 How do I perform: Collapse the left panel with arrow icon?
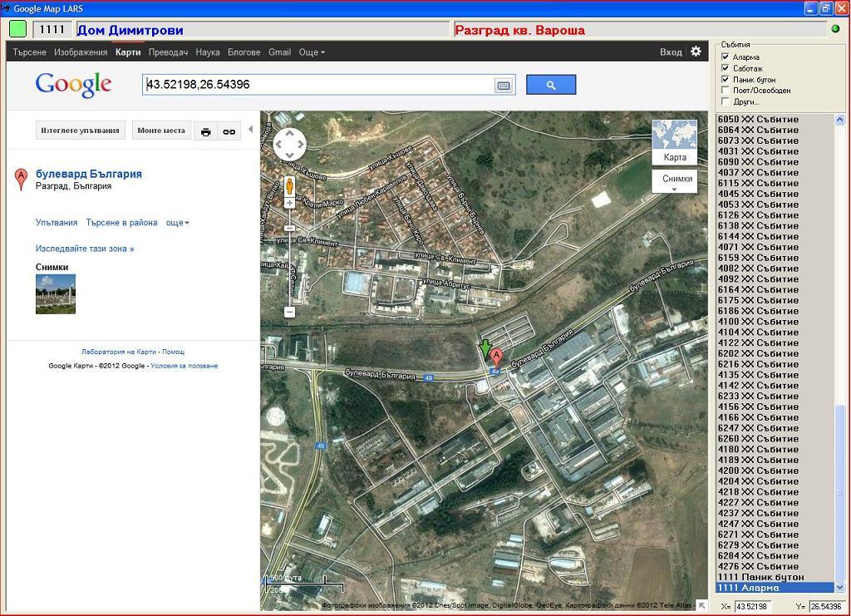[x=250, y=129]
